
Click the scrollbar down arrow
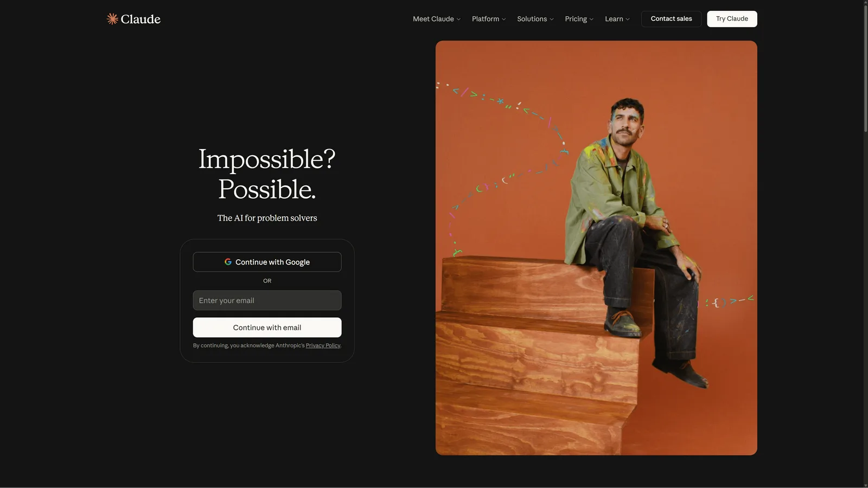pyautogui.click(x=865, y=484)
